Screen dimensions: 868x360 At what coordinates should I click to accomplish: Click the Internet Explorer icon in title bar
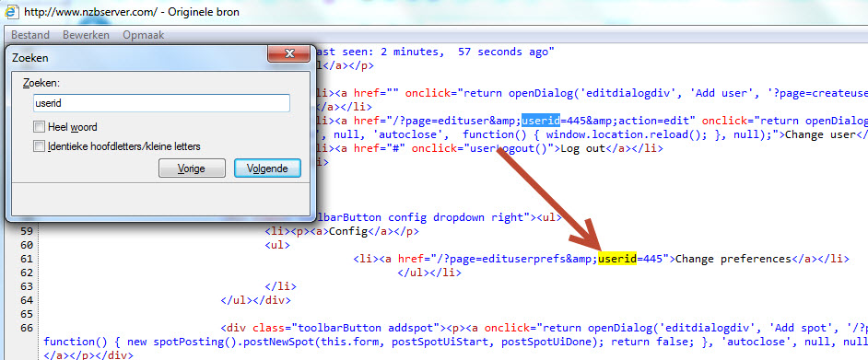click(x=10, y=11)
